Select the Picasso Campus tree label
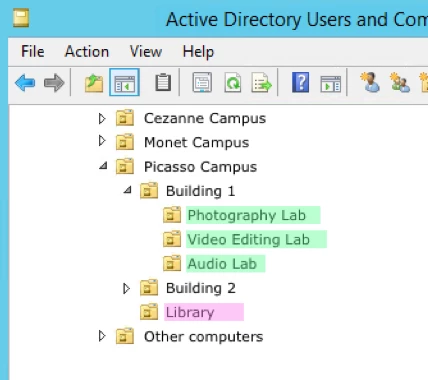428x380 pixels. tap(200, 167)
